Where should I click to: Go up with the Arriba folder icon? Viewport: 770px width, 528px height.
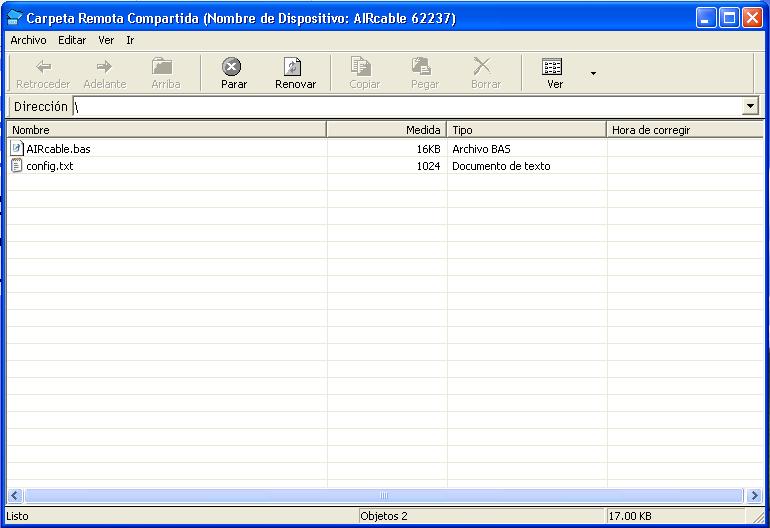(162, 66)
